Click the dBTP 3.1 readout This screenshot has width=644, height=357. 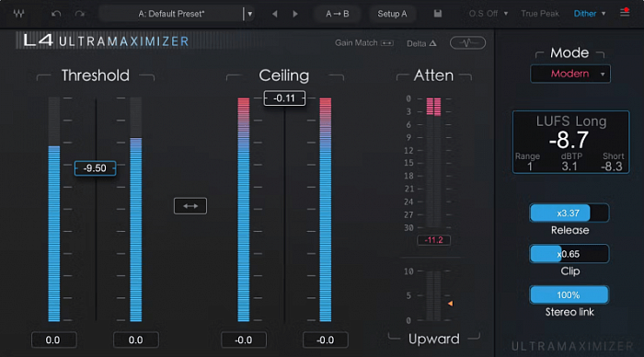[x=571, y=162]
